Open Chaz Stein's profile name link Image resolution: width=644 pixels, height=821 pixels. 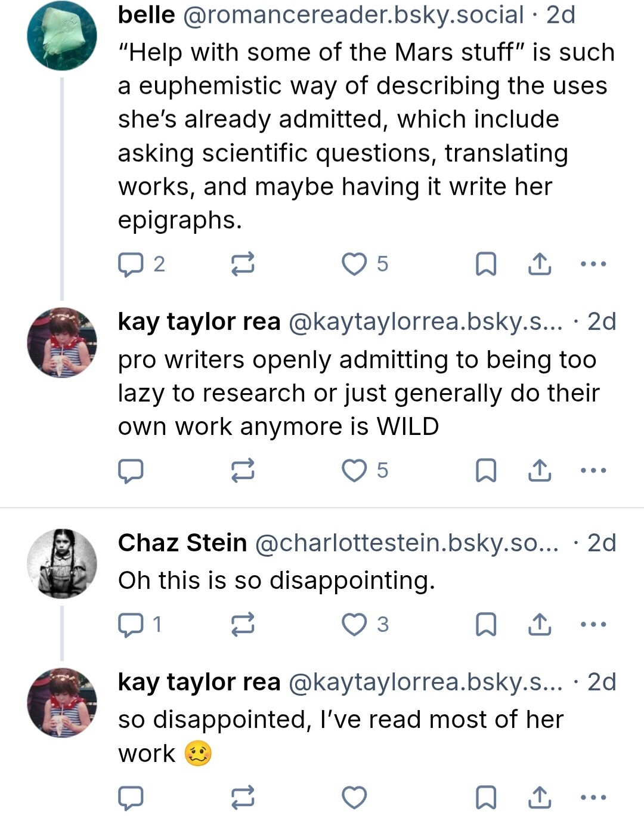pos(182,543)
